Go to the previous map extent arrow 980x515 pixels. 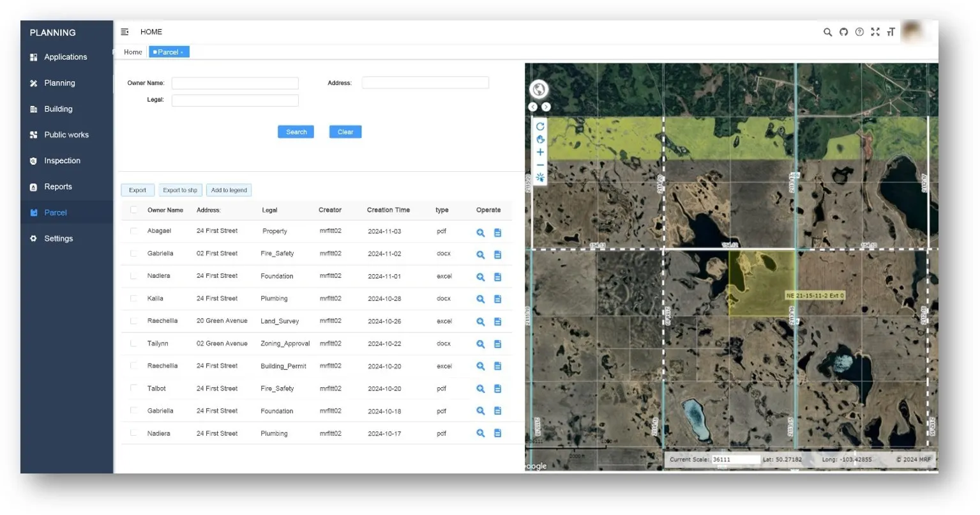(533, 107)
